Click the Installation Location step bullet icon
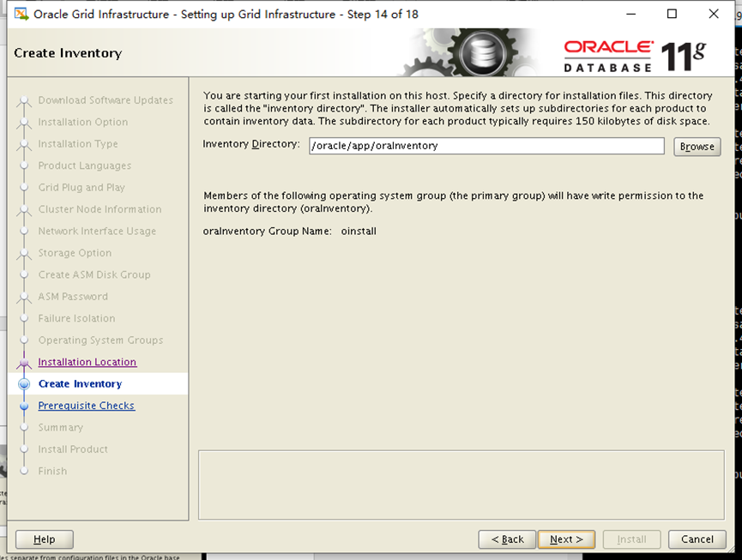This screenshot has height=560, width=742. click(24, 362)
